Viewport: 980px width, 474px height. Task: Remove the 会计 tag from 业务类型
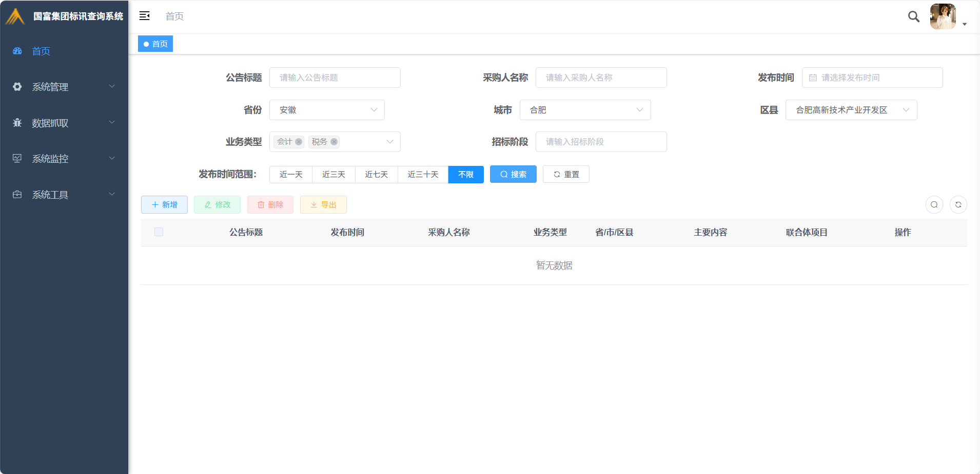(x=299, y=142)
